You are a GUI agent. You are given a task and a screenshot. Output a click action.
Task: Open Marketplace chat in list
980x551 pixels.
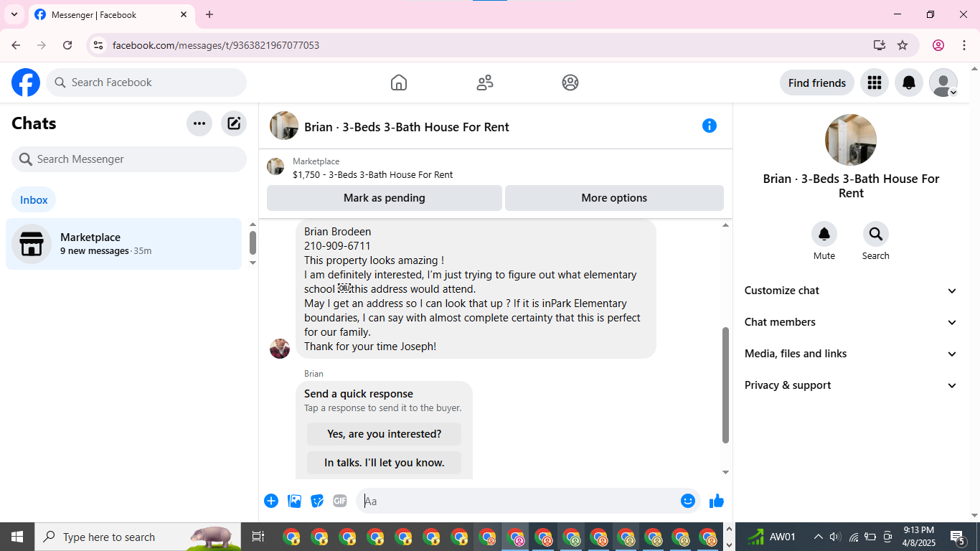pos(124,244)
